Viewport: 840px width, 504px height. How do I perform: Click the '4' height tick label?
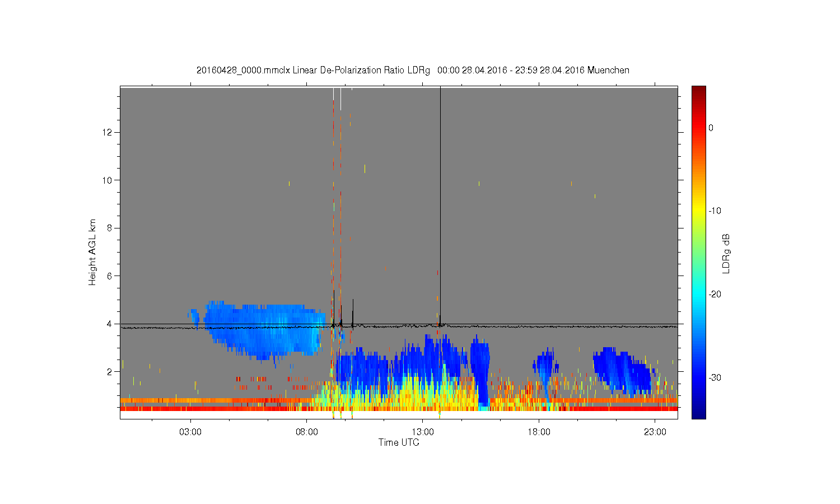point(110,324)
